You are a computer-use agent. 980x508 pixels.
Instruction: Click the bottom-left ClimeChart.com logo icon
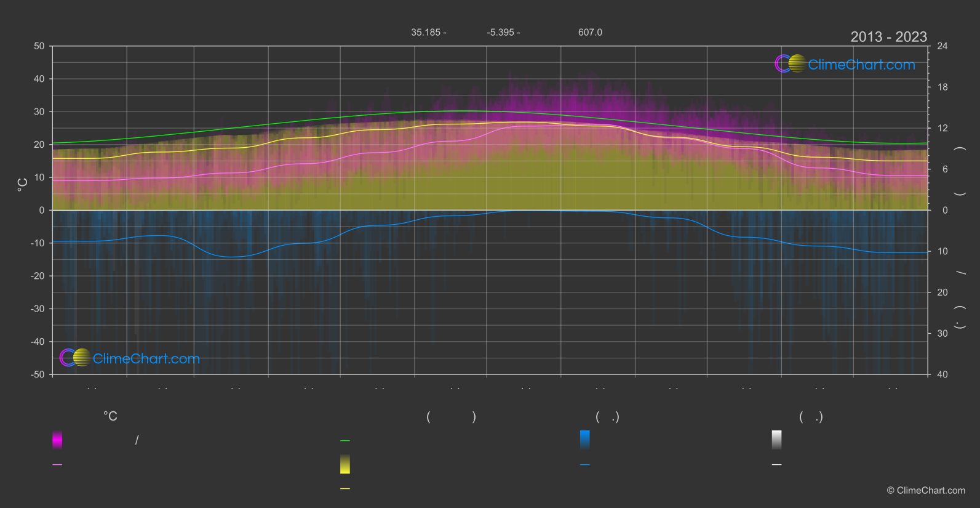point(75,357)
